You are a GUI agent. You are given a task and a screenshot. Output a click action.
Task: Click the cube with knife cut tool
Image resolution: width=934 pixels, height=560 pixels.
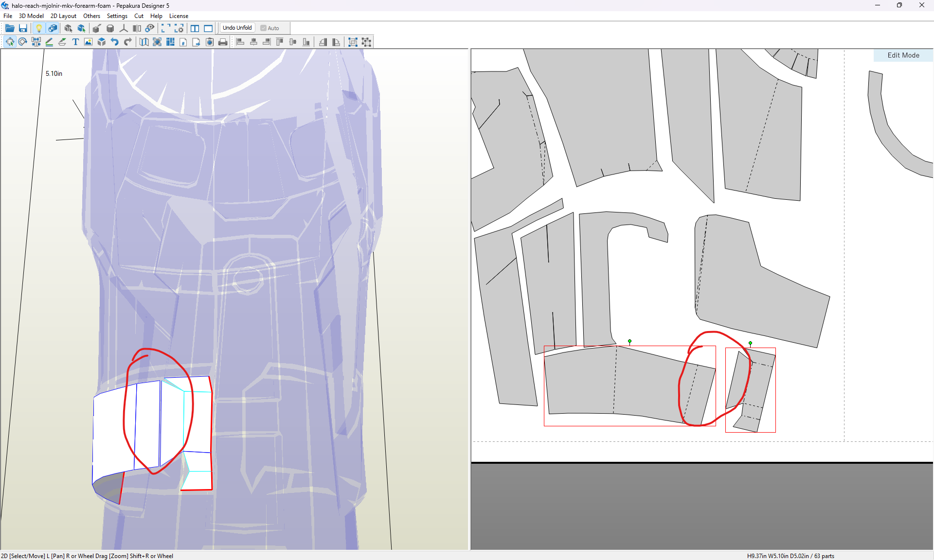tap(97, 28)
